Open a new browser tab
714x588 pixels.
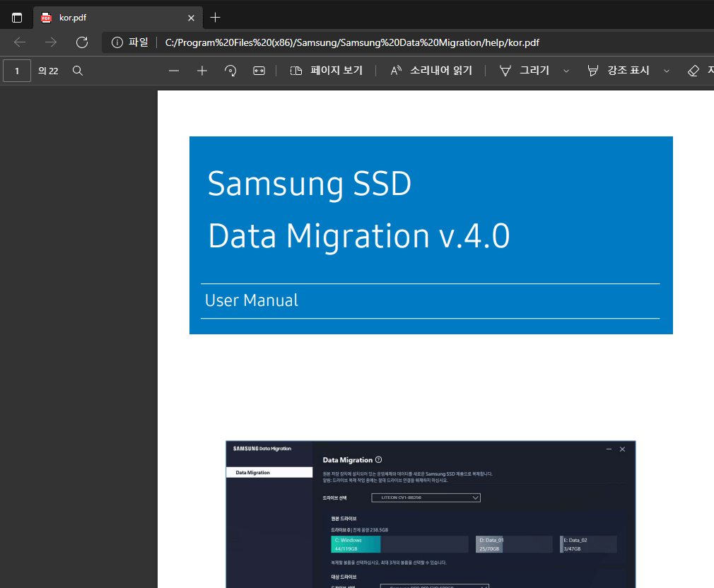[x=216, y=18]
